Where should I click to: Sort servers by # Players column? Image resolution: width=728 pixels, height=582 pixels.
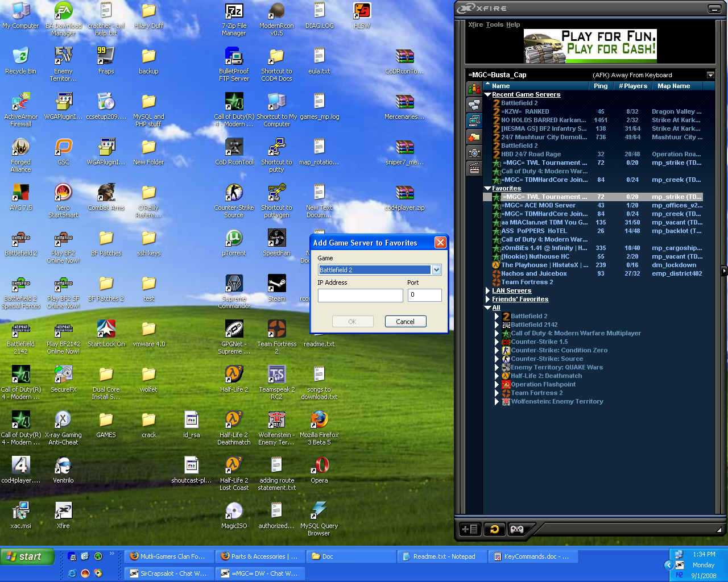pos(633,86)
